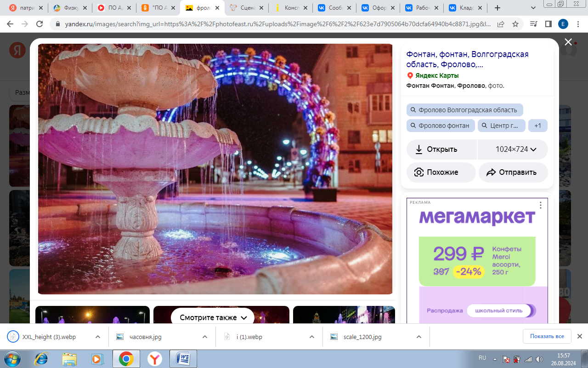
Task: Open Windows Explorer from taskbar
Action: click(69, 359)
